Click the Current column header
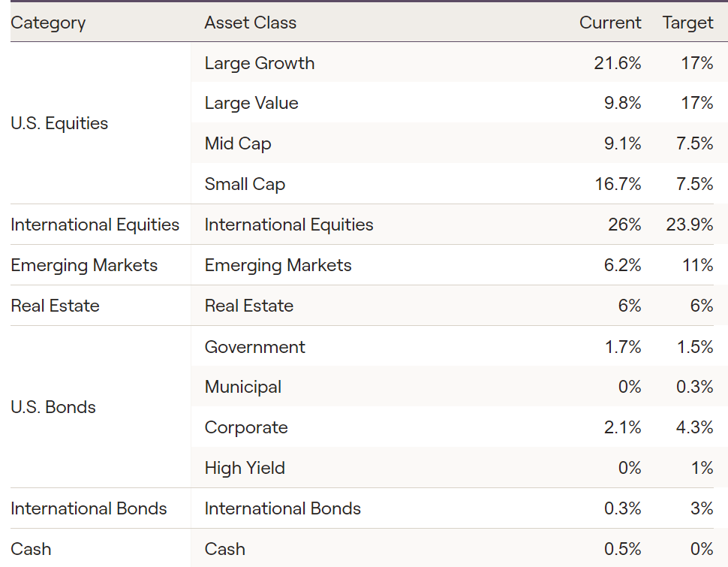728x567 pixels. (609, 23)
